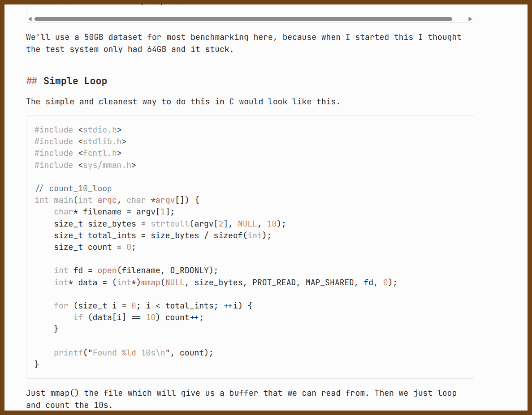Image resolution: width=532 pixels, height=415 pixels.
Task: Click the if (data[i] == 10) line
Action: pyautogui.click(x=138, y=317)
